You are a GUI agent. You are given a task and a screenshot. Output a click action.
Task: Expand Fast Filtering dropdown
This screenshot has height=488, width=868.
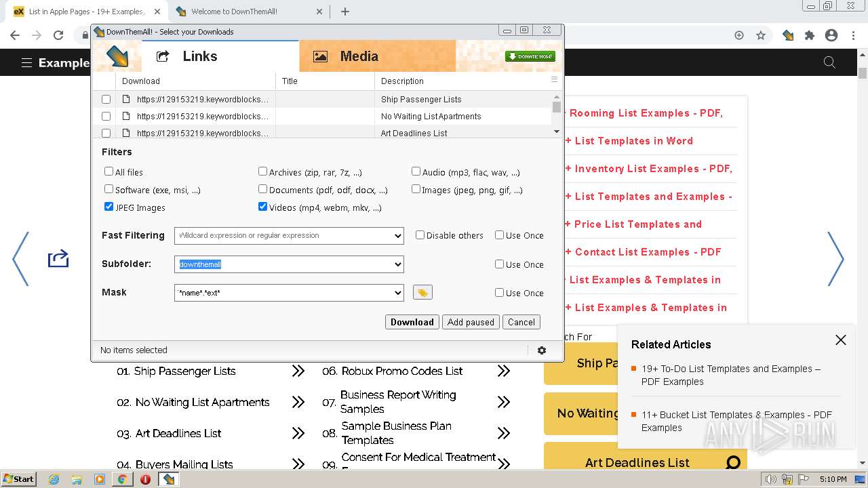(x=397, y=236)
